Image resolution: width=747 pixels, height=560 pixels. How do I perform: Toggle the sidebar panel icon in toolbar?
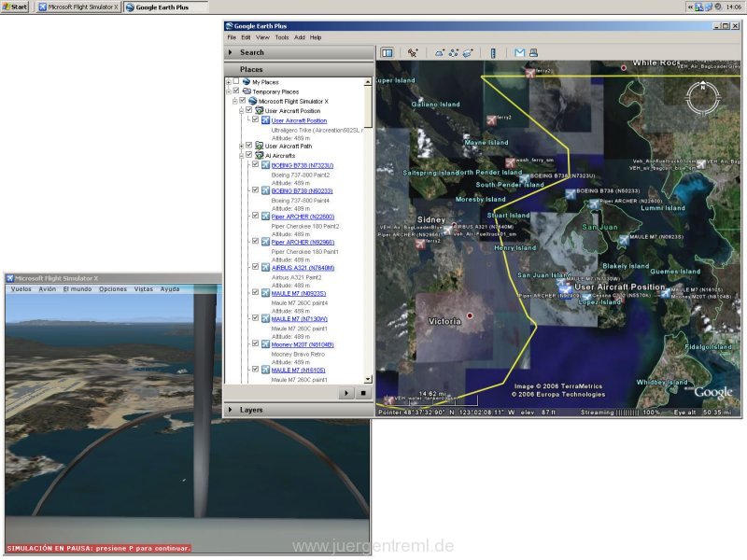[388, 53]
